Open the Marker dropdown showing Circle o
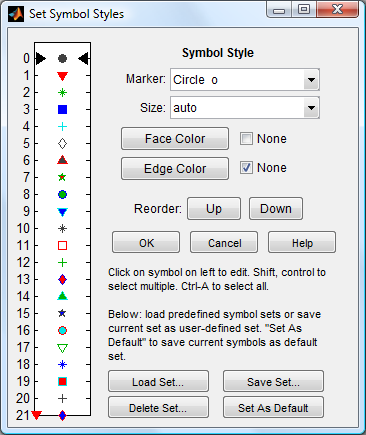Screen dimensions: 366x435 [245, 80]
